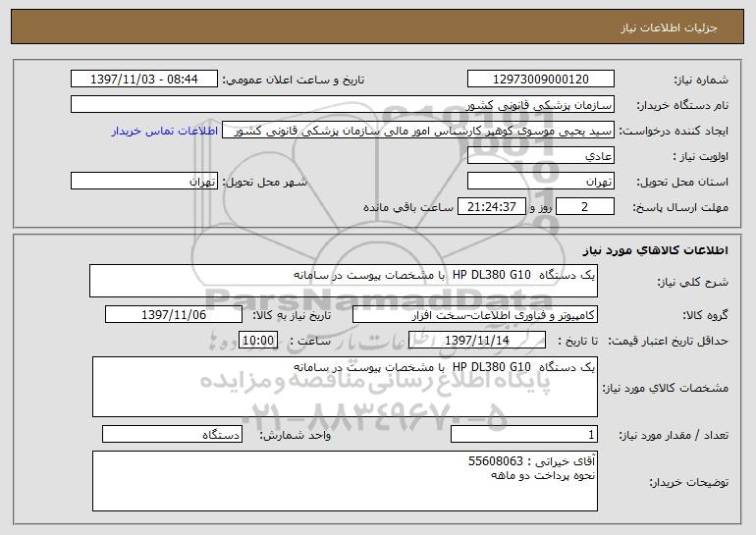
Task: Click the announcement date field 1397/11/03 - 08:44
Action: [144, 80]
